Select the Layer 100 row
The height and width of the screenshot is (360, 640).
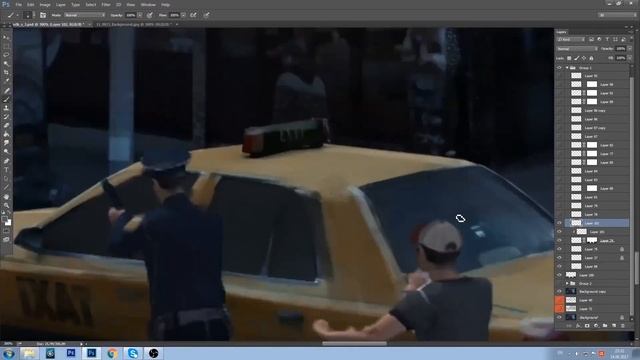[x=596, y=275]
